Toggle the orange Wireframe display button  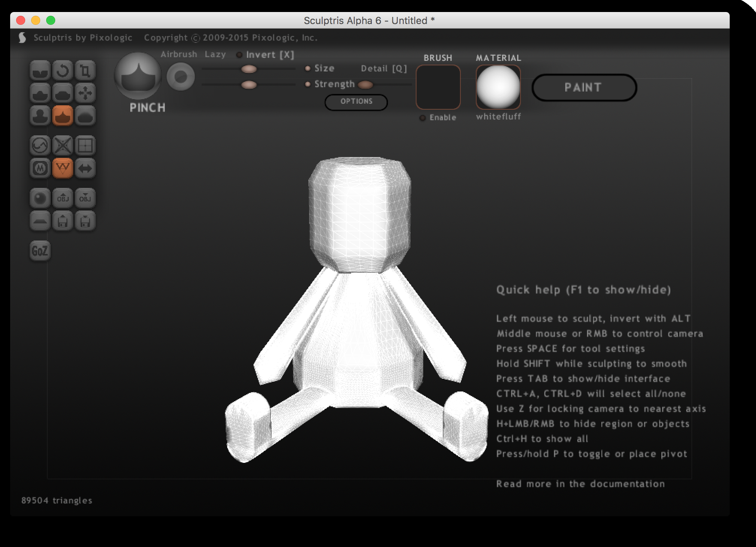(63, 168)
